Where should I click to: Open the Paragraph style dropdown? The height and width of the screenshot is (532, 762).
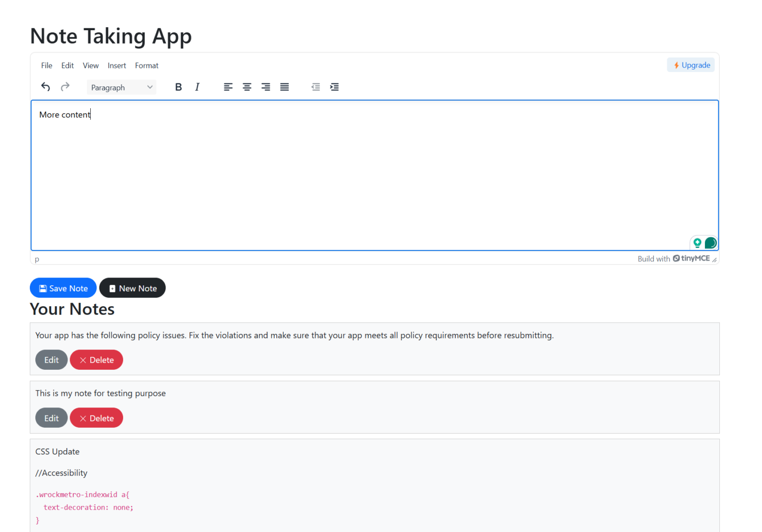pos(121,87)
